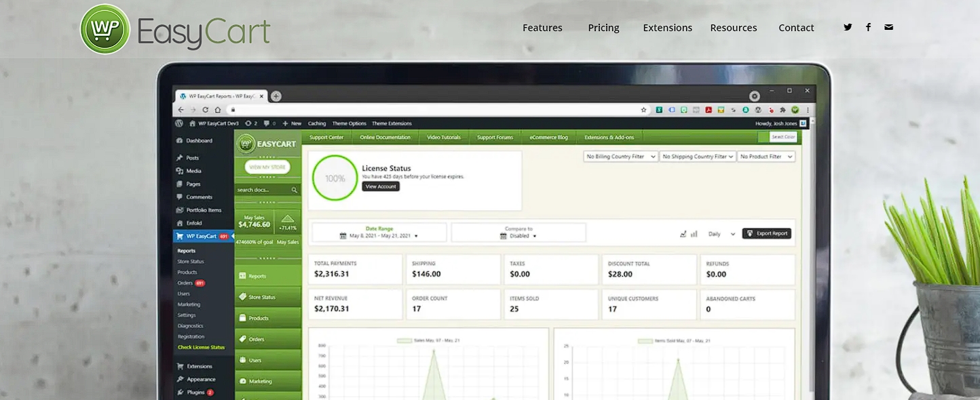The height and width of the screenshot is (400, 980).
Task: Click the search docs magnifier icon
Action: point(295,190)
